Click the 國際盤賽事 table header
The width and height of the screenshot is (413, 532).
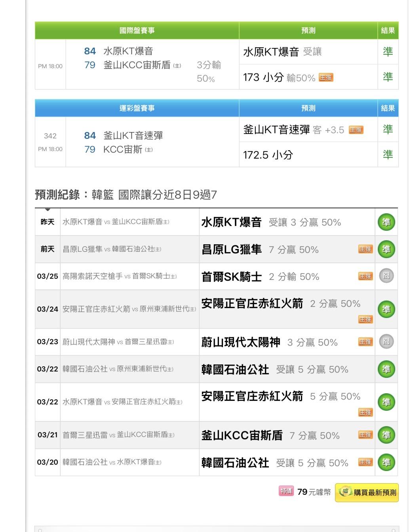pyautogui.click(x=137, y=31)
